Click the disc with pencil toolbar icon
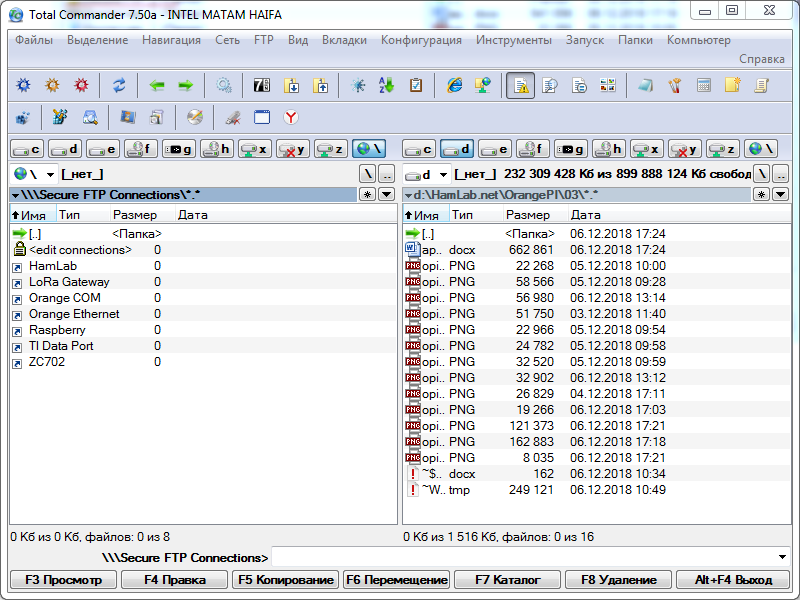This screenshot has width=800, height=600. coord(194,118)
